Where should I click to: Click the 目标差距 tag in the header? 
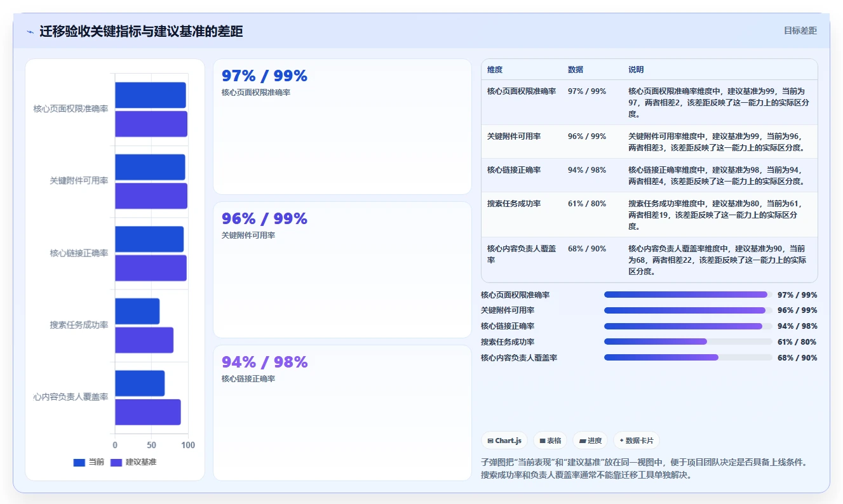pyautogui.click(x=800, y=30)
